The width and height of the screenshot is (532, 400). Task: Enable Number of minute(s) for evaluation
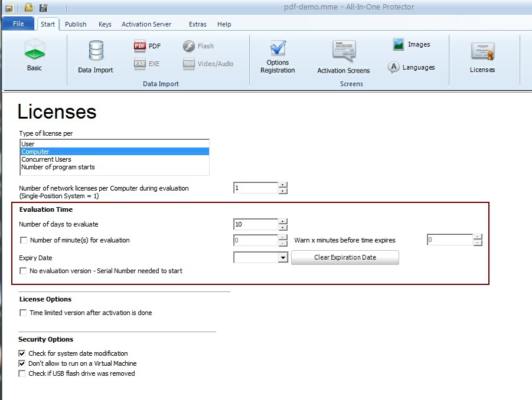[24, 240]
